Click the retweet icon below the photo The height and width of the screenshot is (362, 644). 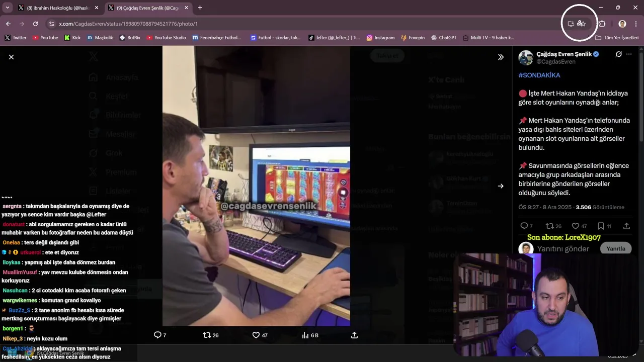coord(207,335)
